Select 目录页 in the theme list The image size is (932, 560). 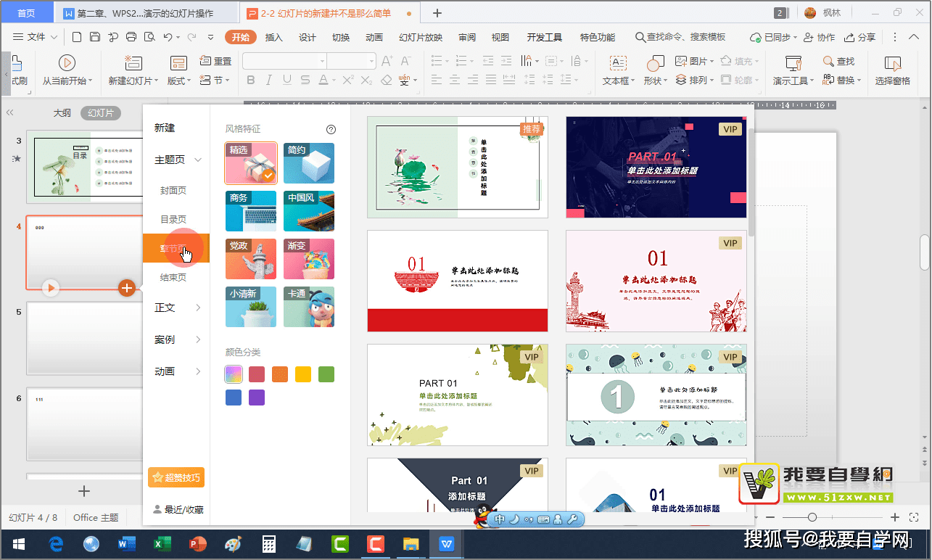[173, 219]
